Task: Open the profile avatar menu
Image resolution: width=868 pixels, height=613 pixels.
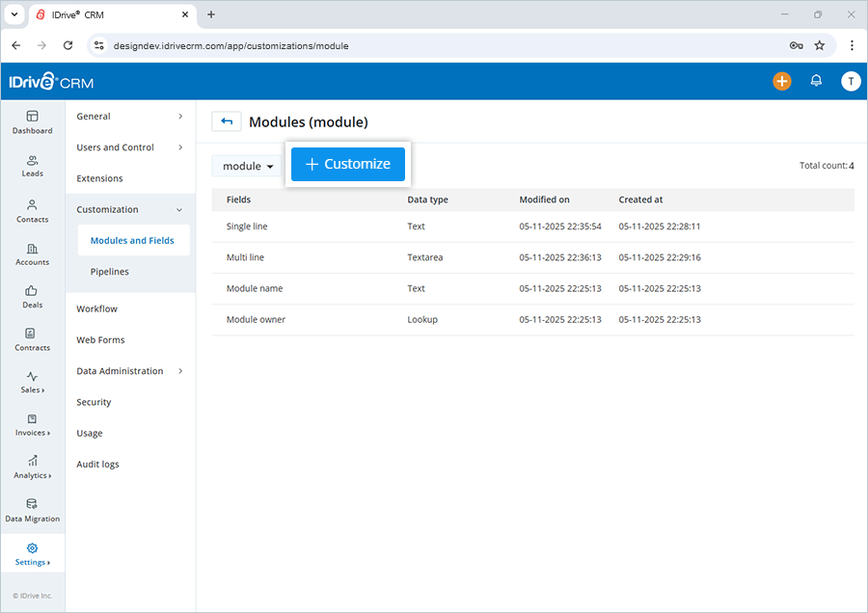Action: 851,82
